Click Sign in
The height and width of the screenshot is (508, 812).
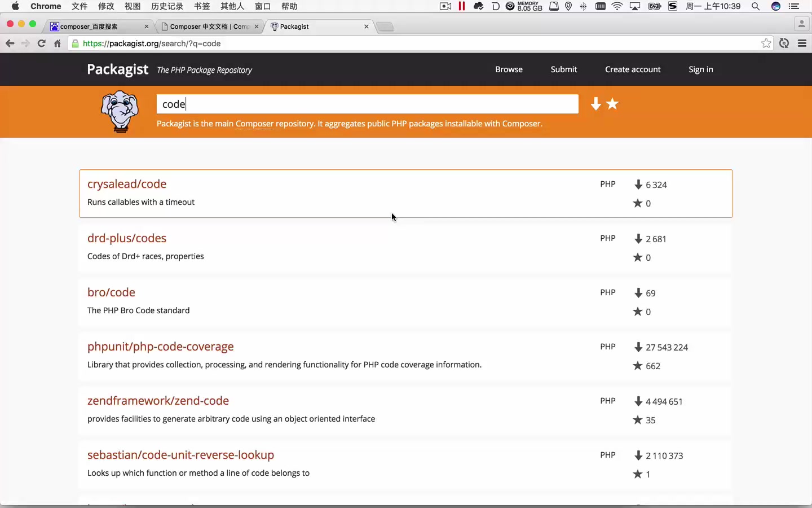point(701,69)
